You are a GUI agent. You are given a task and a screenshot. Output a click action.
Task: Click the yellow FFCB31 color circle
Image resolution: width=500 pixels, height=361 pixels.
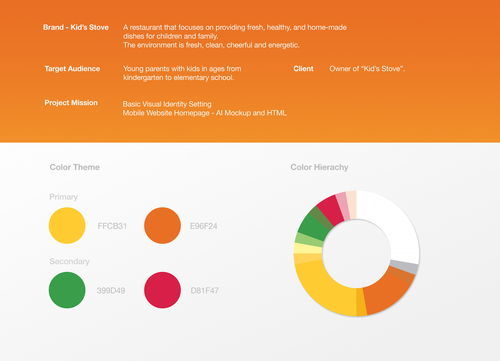[x=67, y=225]
